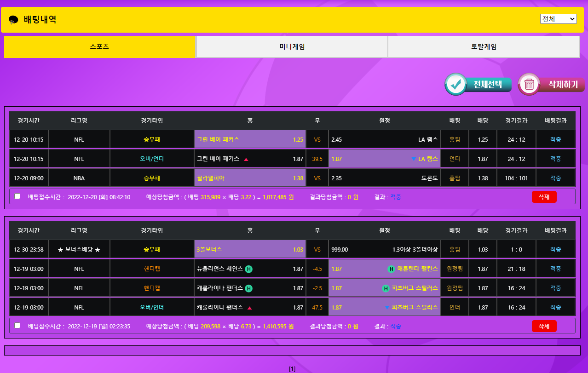Check the box for the 2022-12-19 bet slip

17,326
